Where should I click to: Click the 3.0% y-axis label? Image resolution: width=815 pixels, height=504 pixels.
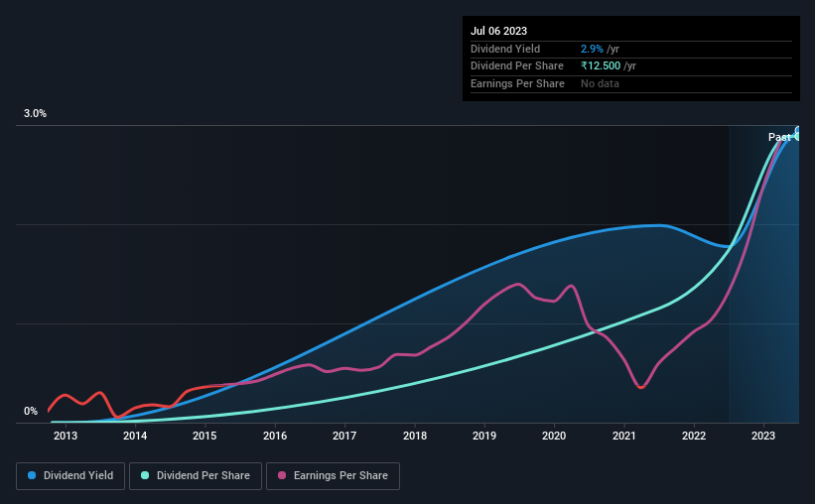(35, 113)
